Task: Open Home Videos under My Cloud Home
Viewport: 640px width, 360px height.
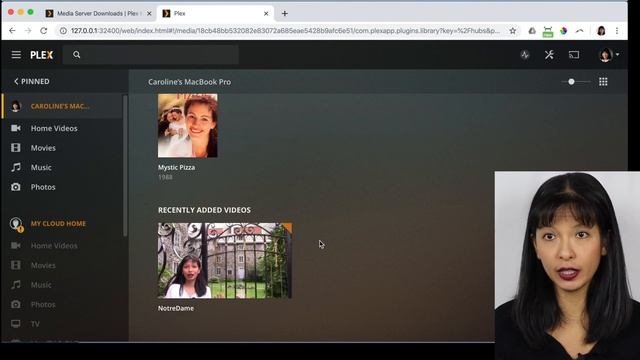Action: [x=54, y=246]
